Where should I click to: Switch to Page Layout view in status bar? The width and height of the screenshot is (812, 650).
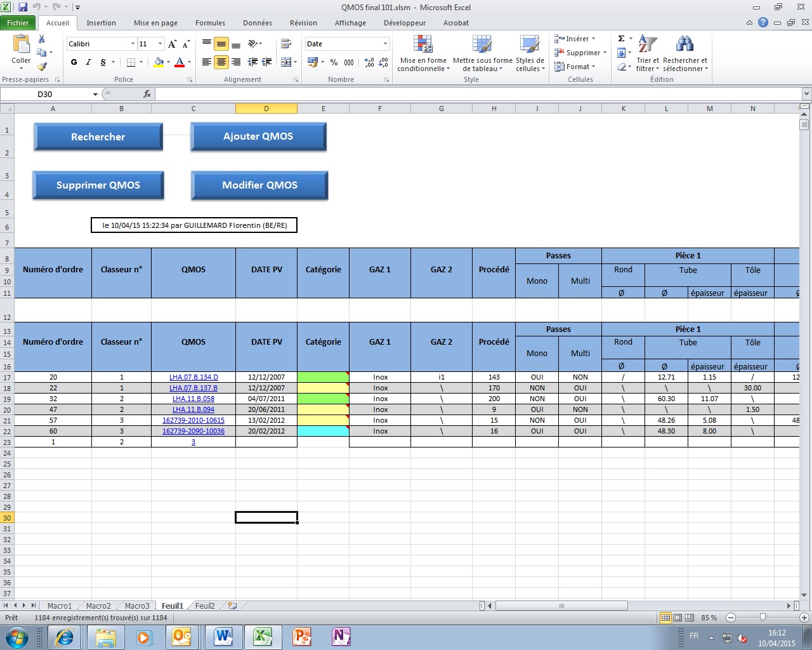click(678, 618)
